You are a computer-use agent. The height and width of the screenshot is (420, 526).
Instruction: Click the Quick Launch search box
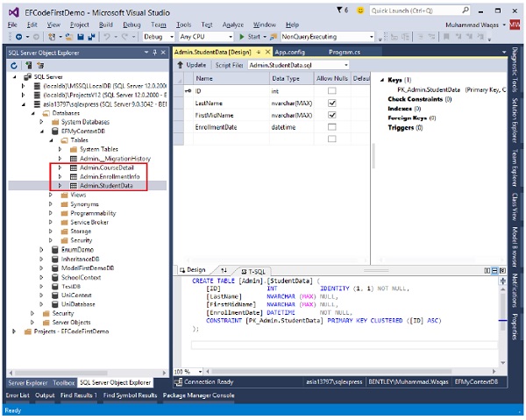[x=416, y=11]
